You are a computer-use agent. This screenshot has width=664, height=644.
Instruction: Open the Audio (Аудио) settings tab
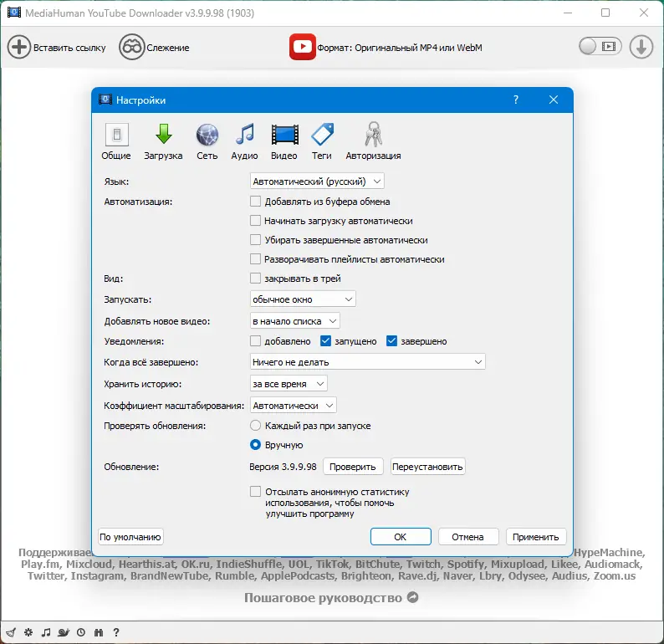click(244, 141)
